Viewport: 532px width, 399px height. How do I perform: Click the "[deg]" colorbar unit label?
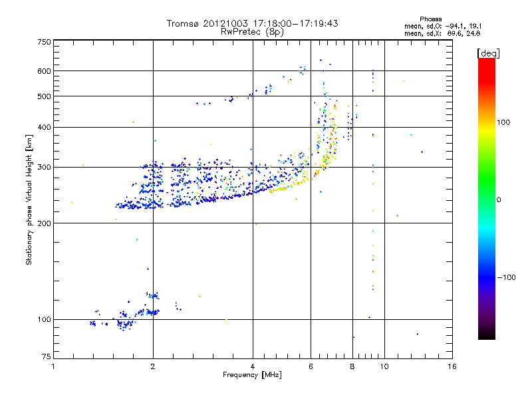tap(488, 53)
